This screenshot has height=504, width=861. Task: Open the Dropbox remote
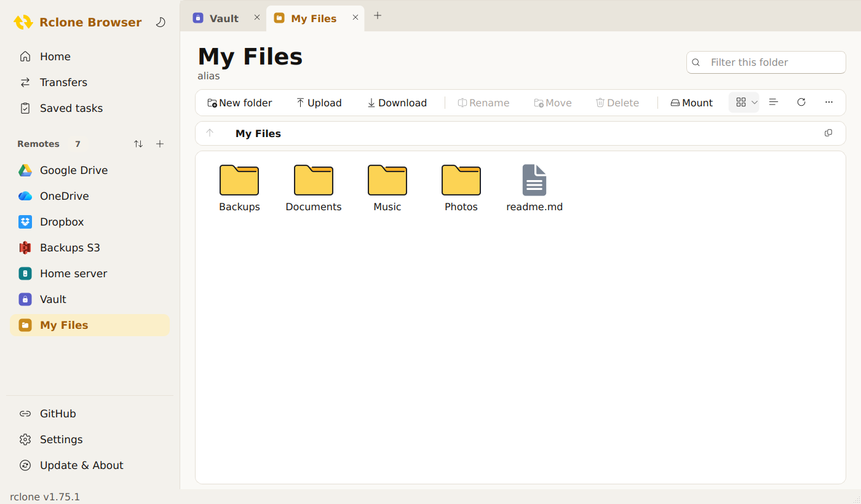90,222
